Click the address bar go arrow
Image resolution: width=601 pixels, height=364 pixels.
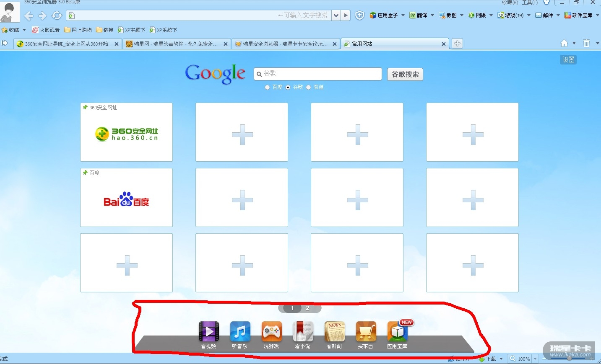[x=346, y=15]
